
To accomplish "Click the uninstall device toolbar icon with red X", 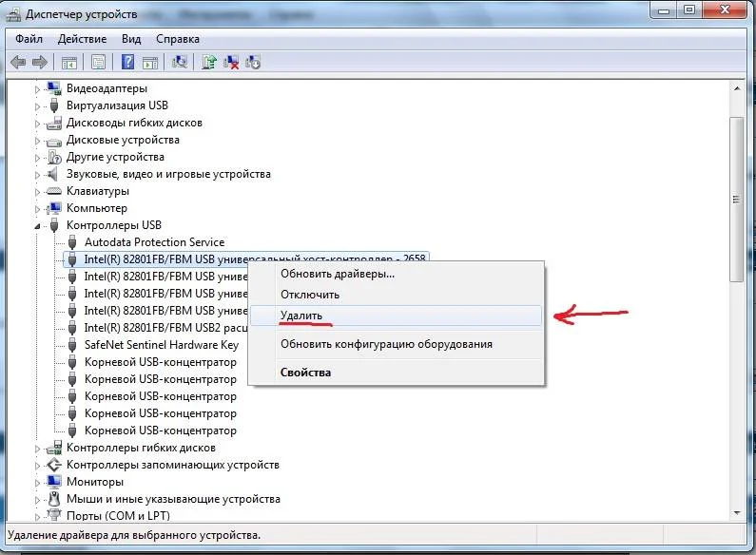I will pyautogui.click(x=231, y=62).
